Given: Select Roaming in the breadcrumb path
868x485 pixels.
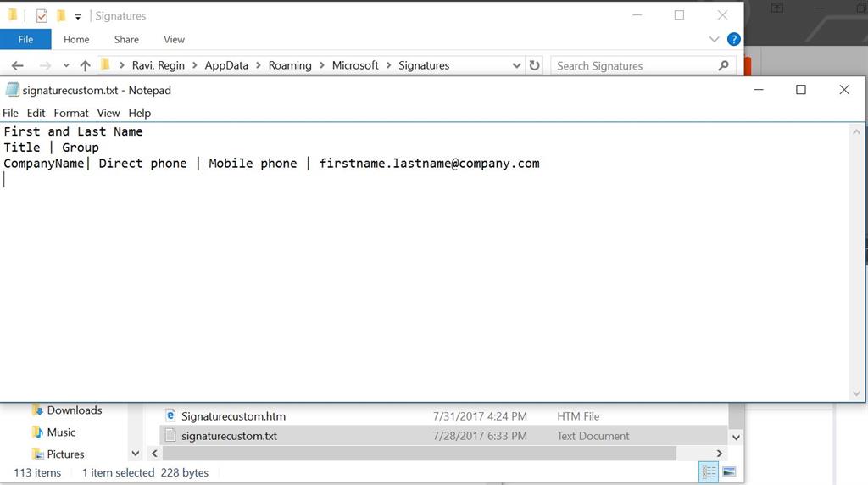Looking at the screenshot, I should [290, 65].
